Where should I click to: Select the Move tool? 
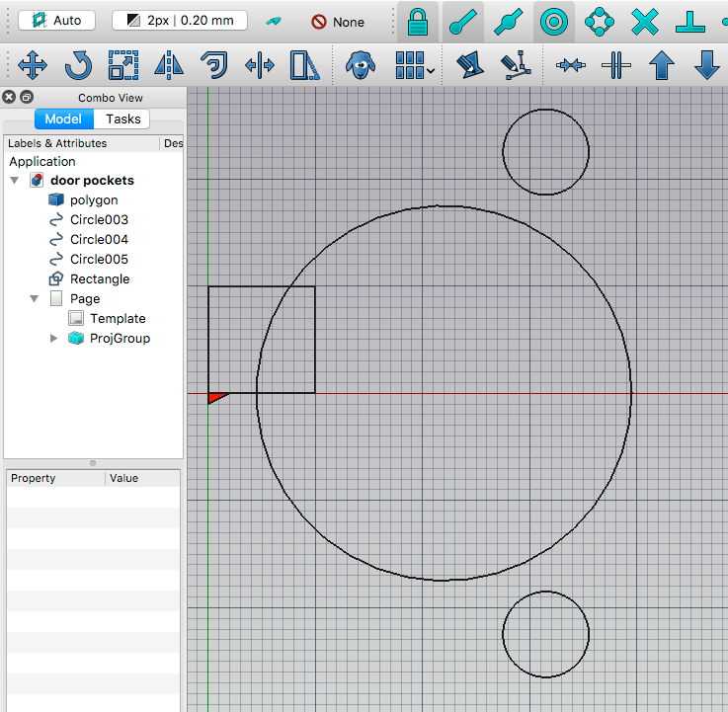(x=33, y=66)
